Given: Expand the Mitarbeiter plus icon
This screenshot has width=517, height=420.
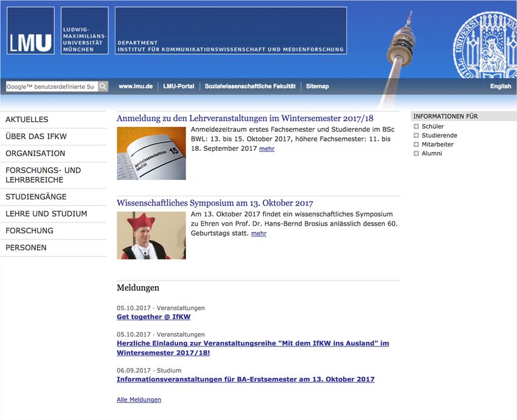Looking at the screenshot, I should click(x=416, y=145).
